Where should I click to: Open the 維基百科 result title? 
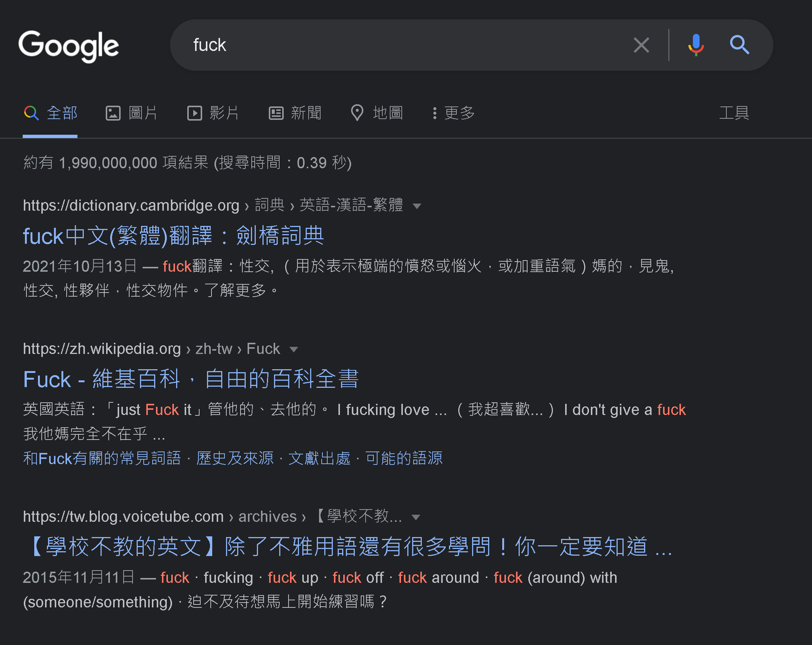[x=191, y=379]
